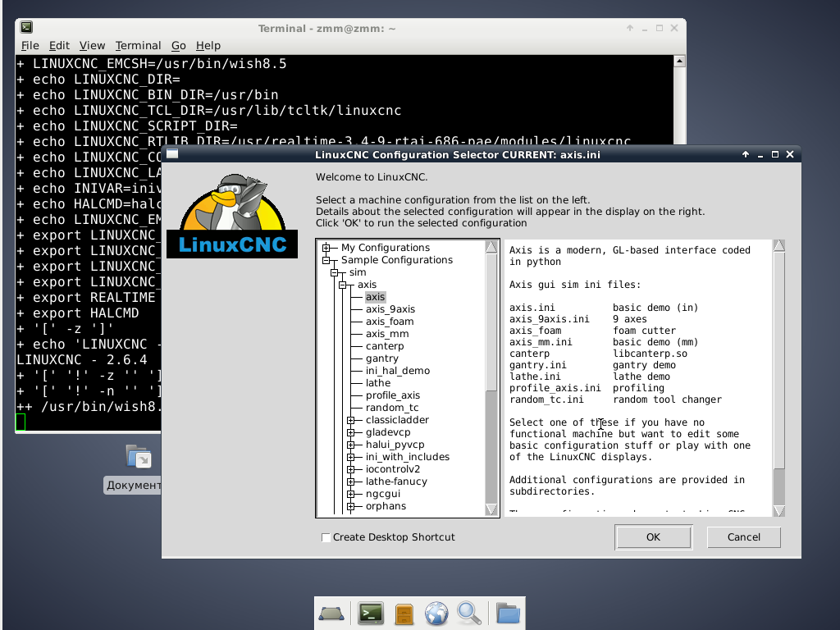Select the lathe configuration

click(378, 383)
